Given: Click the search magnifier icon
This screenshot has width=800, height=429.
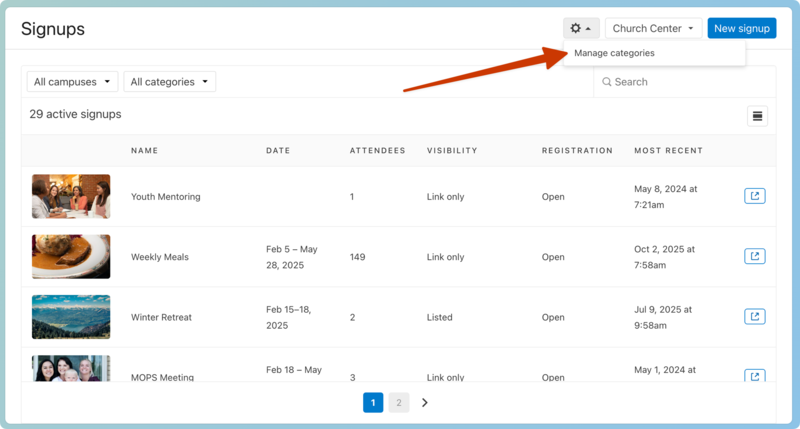Looking at the screenshot, I should [x=607, y=82].
